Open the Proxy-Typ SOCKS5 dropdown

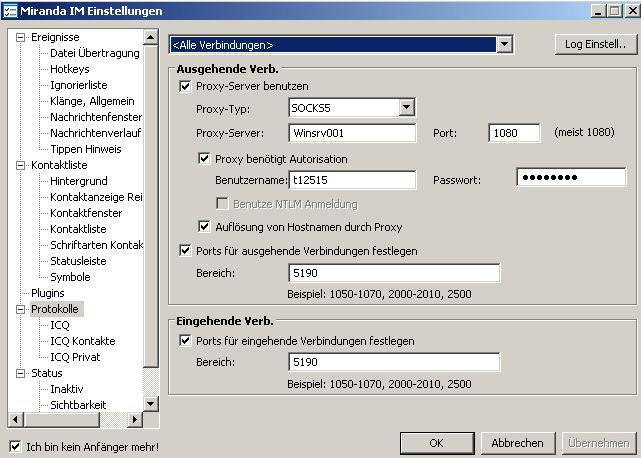pos(406,108)
